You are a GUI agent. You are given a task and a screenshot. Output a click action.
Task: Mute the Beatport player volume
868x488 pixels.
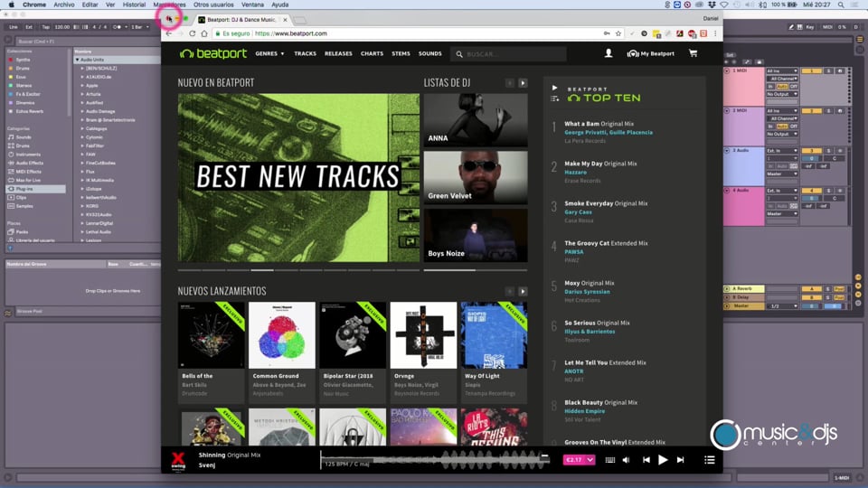[x=626, y=460]
